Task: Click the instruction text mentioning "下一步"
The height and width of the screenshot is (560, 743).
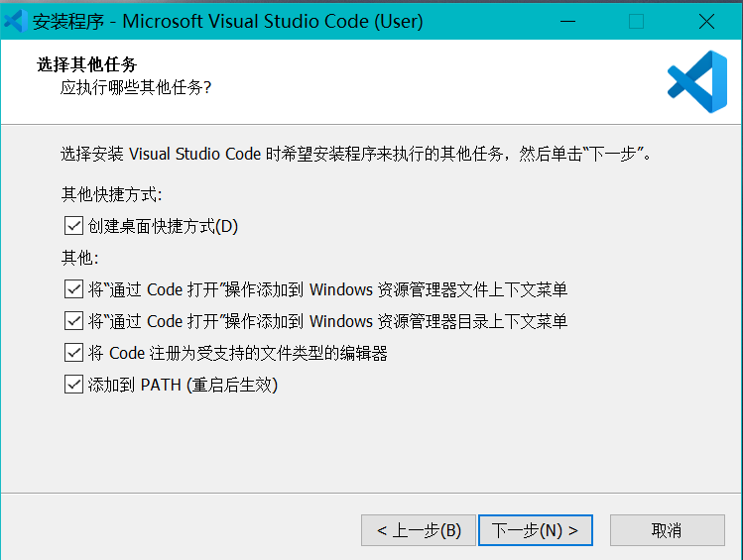Action: point(356,154)
